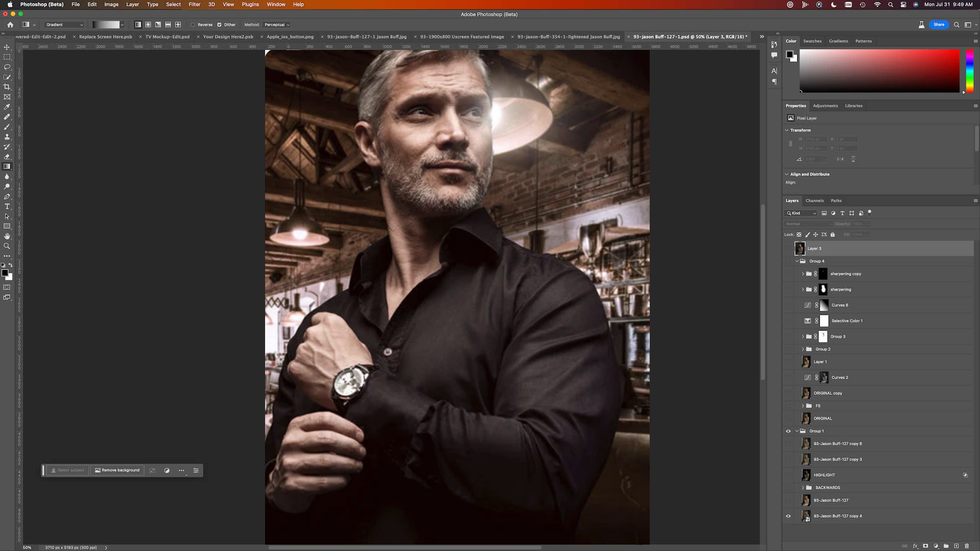Click the Remove background button
Viewport: 980px width, 551px height.
[117, 470]
